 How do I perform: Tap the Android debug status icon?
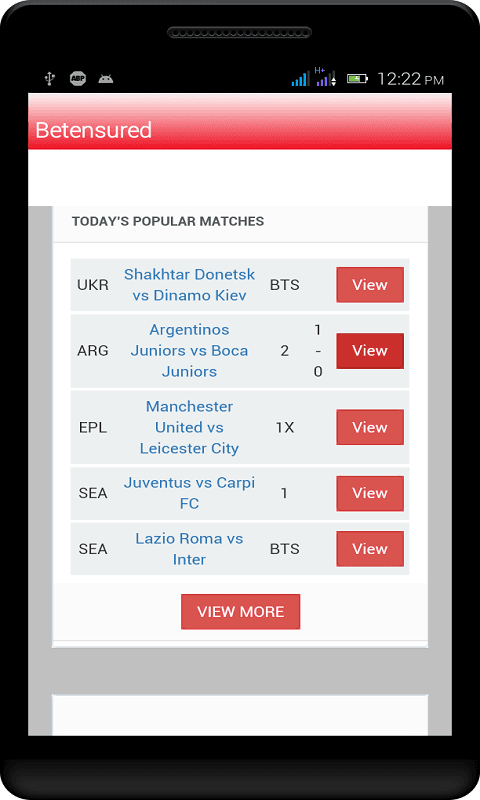coord(106,79)
